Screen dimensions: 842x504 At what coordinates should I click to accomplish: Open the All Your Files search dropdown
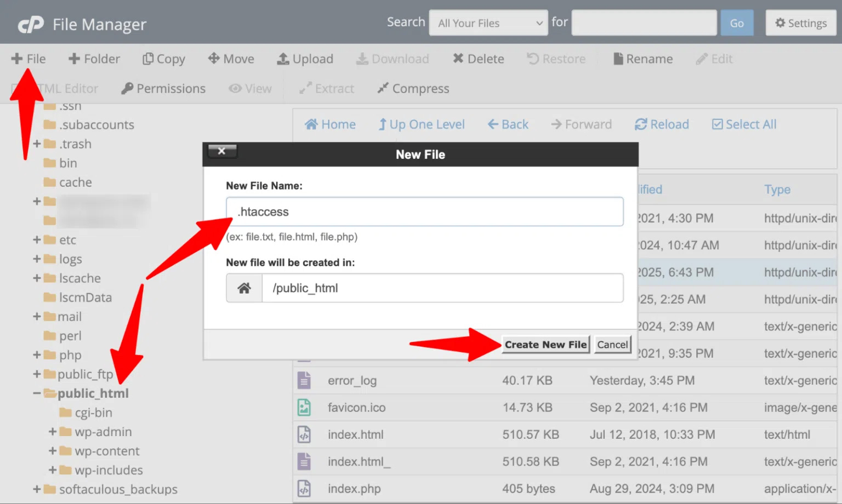pyautogui.click(x=488, y=23)
